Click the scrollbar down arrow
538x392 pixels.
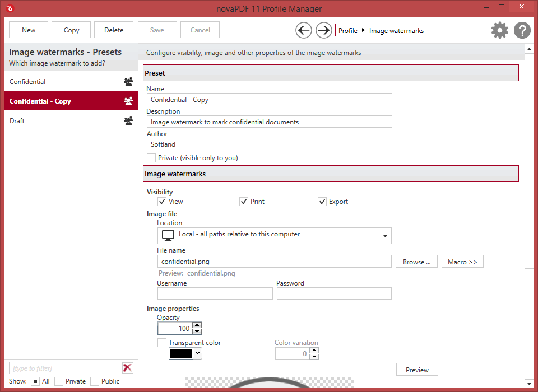click(x=529, y=384)
